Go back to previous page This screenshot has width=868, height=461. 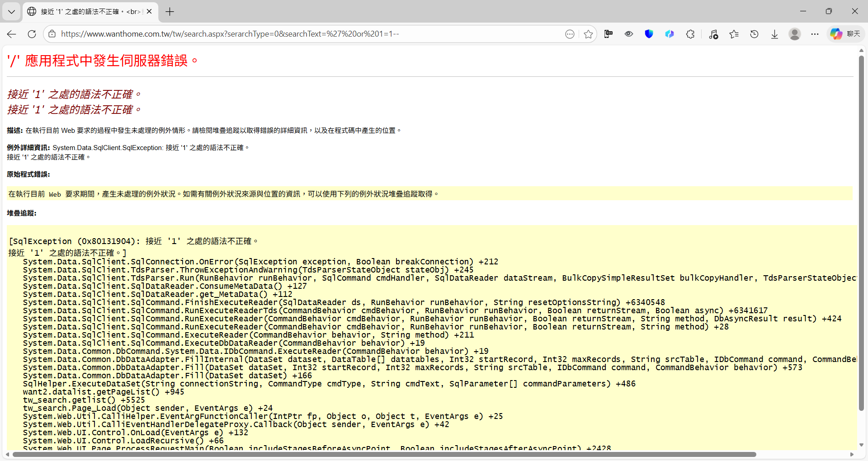point(12,34)
